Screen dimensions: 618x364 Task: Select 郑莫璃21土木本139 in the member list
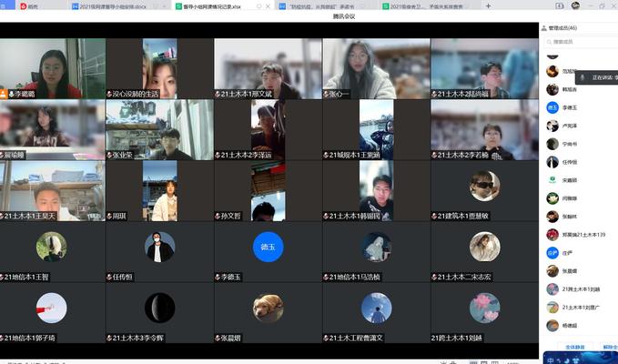click(x=583, y=234)
